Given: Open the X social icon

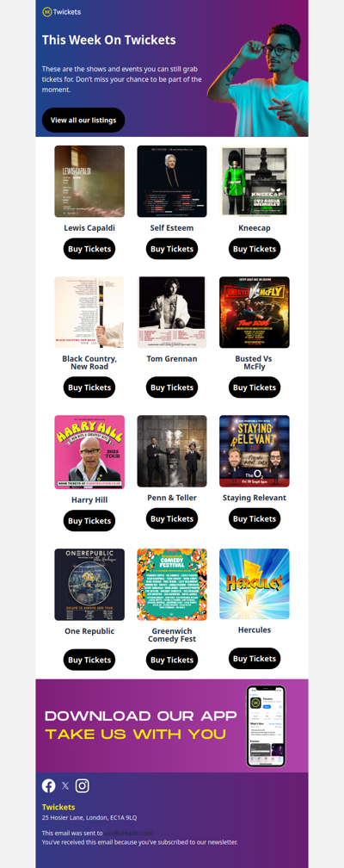Looking at the screenshot, I should [x=65, y=785].
